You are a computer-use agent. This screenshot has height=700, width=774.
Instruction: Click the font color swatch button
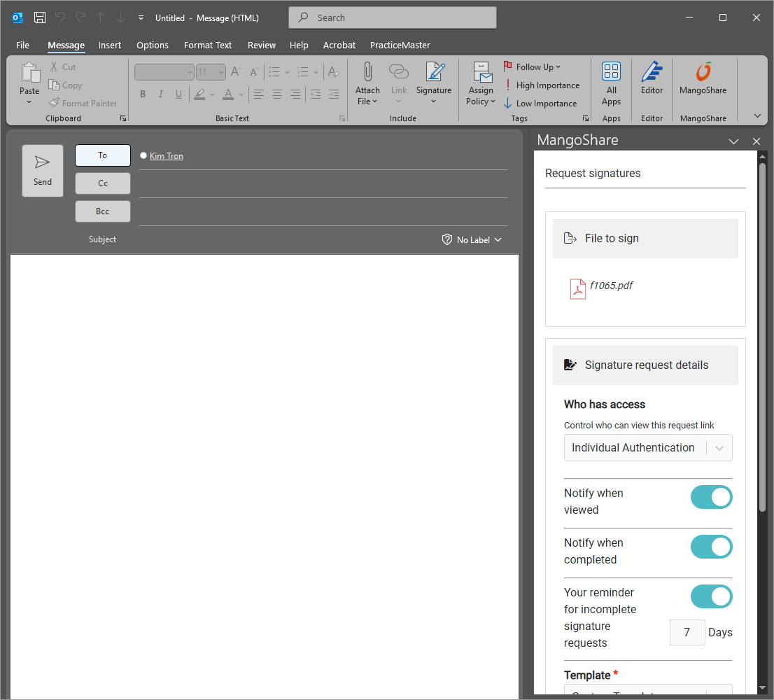(228, 94)
